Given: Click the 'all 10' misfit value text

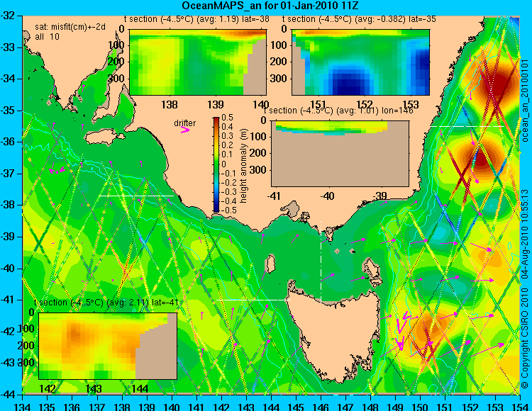Looking at the screenshot, I should (x=47, y=36).
